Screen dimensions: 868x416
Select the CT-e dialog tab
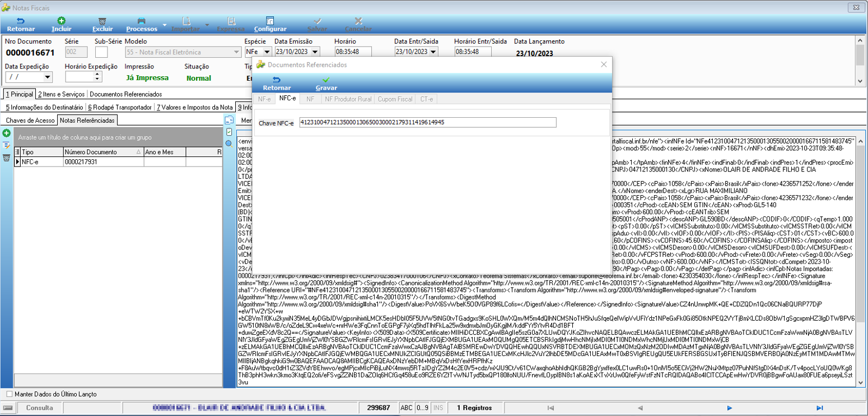427,99
